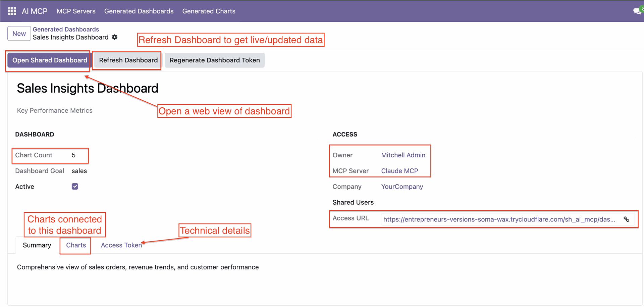Select the Summary tab
The height and width of the screenshot is (307, 644).
tap(37, 245)
